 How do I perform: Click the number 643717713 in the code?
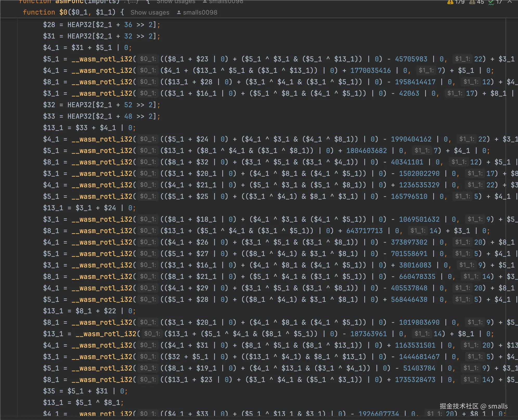364,231
